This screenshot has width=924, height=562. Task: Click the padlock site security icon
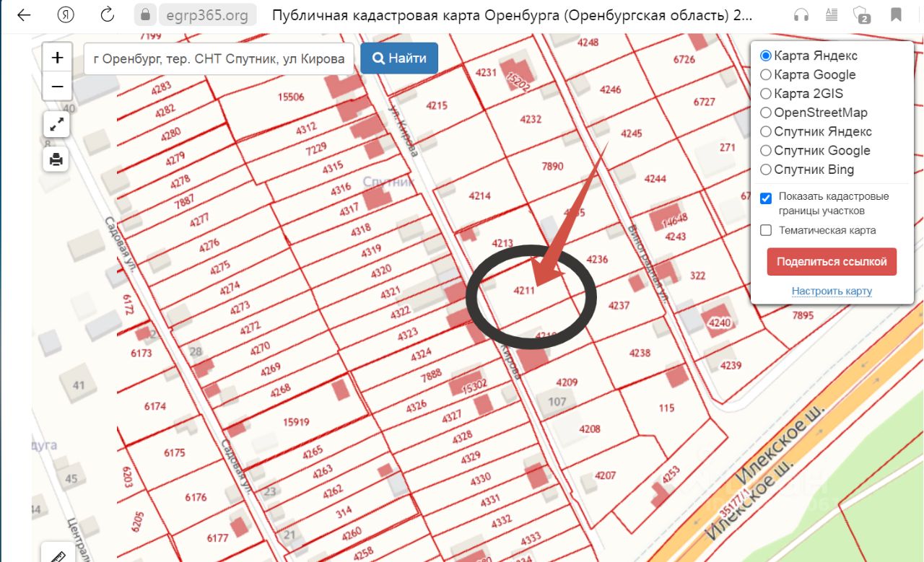pyautogui.click(x=147, y=14)
